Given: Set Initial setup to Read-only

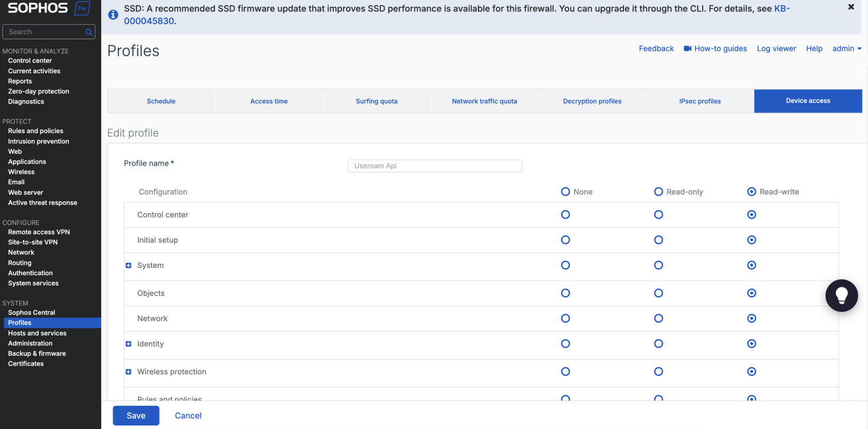Looking at the screenshot, I should (658, 240).
